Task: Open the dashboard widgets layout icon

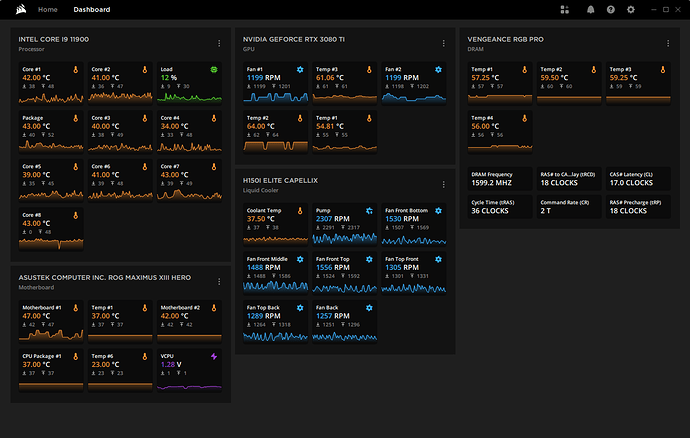Action: (x=565, y=10)
